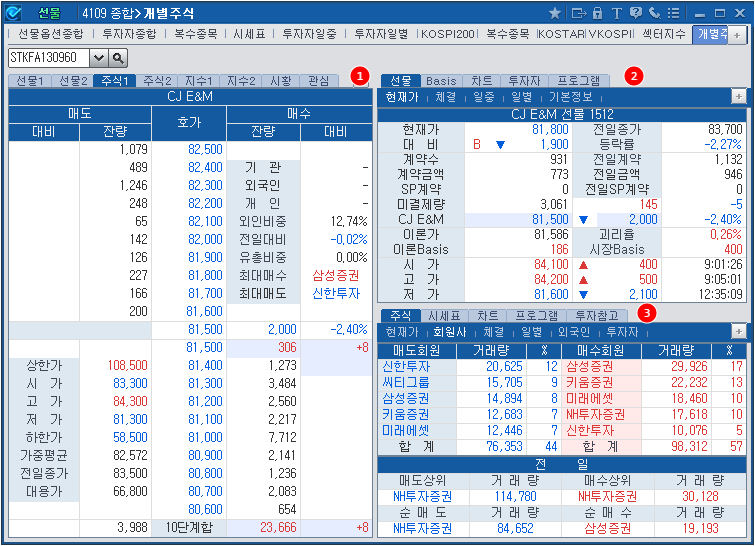Select 선물1 tab in left panel

tap(30, 81)
